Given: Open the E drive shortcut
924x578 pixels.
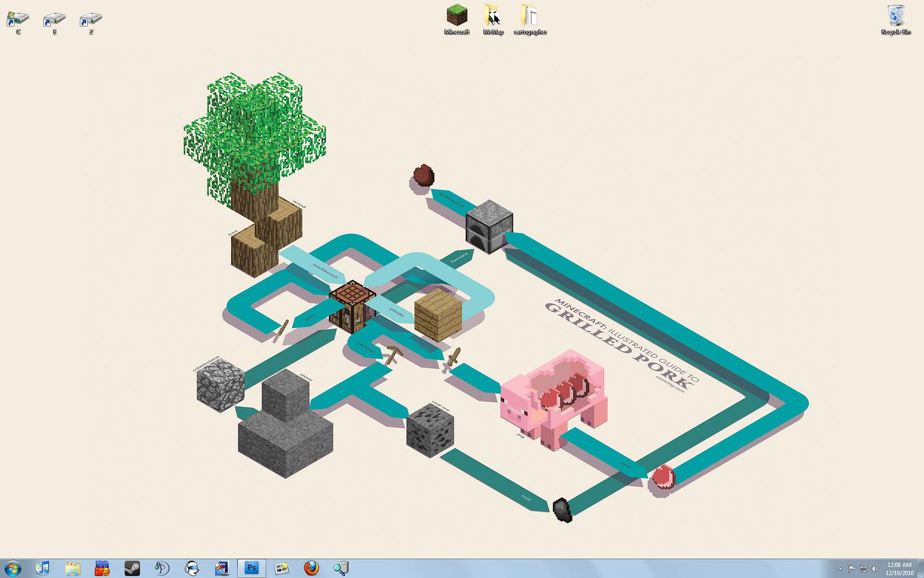Looking at the screenshot, I should point(54,20).
